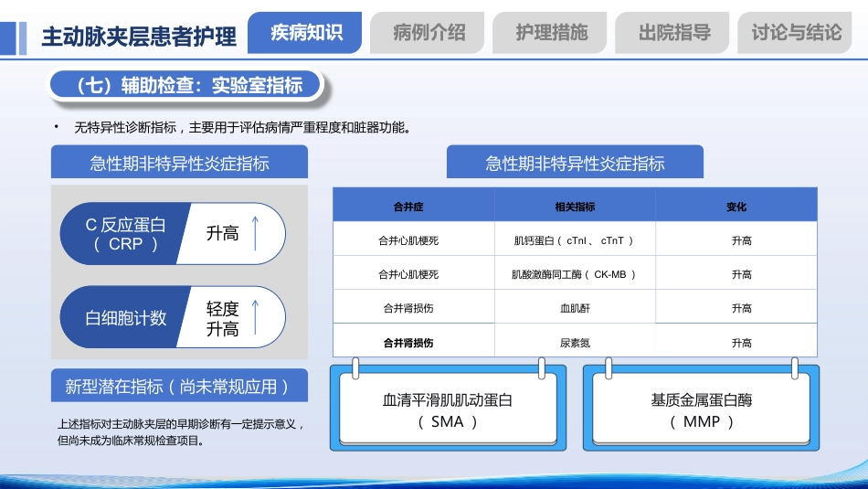Select the 护理措施 tab

click(x=550, y=33)
